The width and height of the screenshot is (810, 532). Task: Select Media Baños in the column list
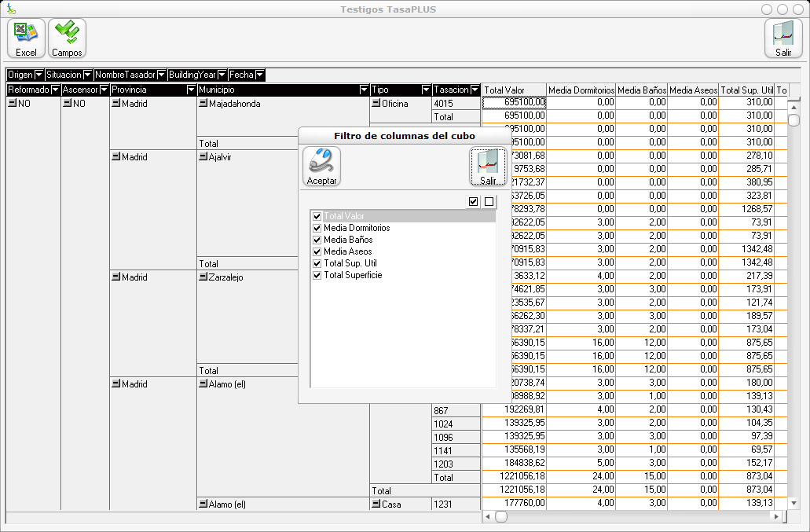coord(348,240)
